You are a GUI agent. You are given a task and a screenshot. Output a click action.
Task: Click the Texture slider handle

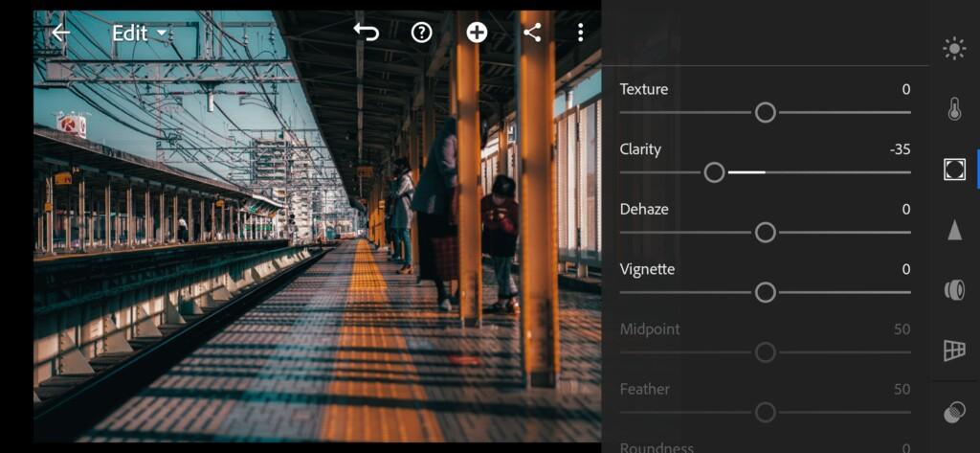click(765, 113)
